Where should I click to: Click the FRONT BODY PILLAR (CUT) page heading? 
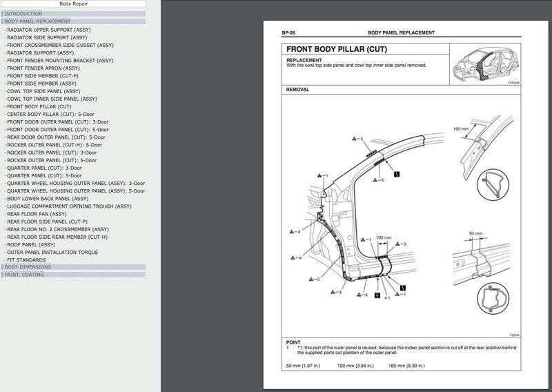pos(337,50)
